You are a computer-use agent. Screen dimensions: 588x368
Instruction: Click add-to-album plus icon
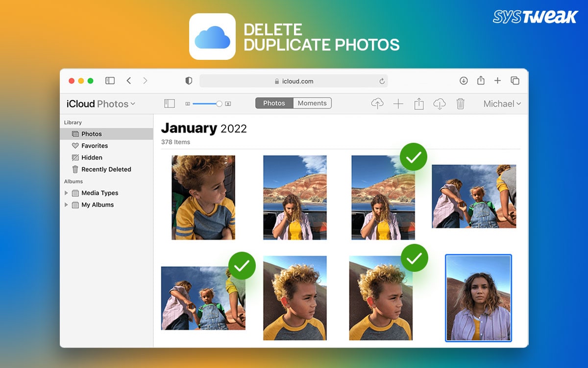398,104
